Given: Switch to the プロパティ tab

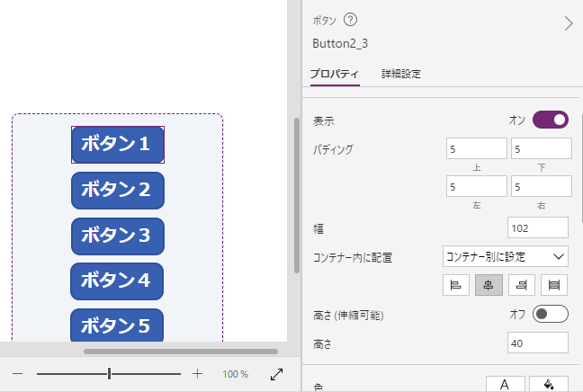Looking at the screenshot, I should 335,74.
